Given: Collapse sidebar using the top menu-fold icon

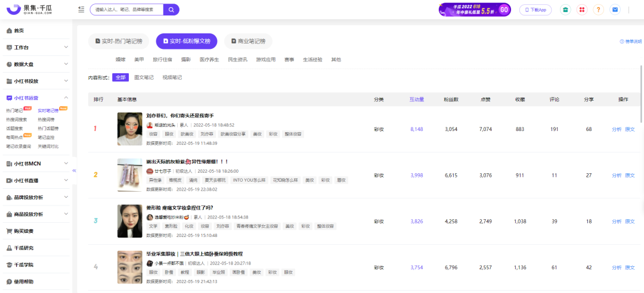Looking at the screenshot, I should coord(81,10).
